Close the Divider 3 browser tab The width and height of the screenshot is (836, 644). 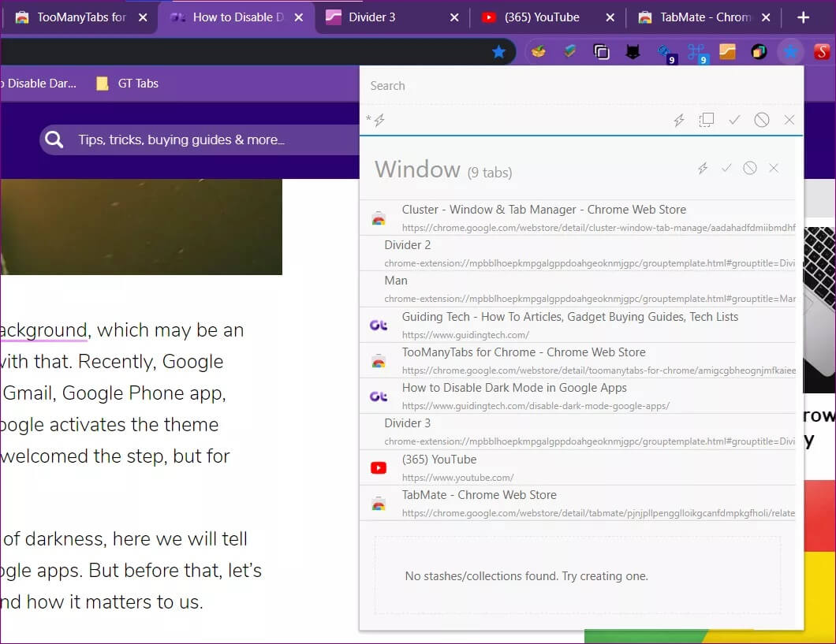454,17
